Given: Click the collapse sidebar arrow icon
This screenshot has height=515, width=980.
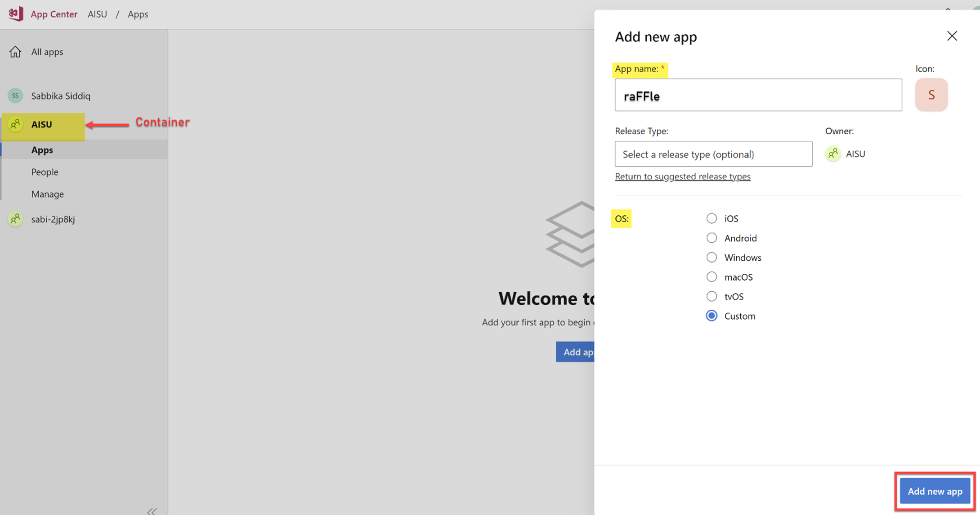Looking at the screenshot, I should click(x=152, y=511).
